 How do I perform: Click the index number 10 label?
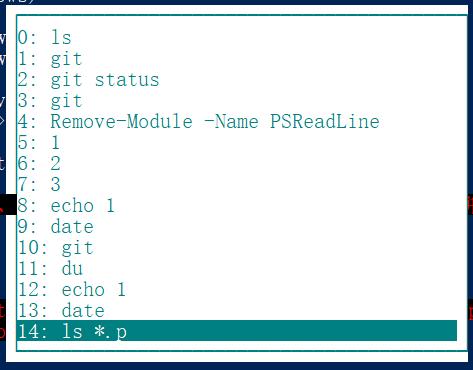[29, 248]
